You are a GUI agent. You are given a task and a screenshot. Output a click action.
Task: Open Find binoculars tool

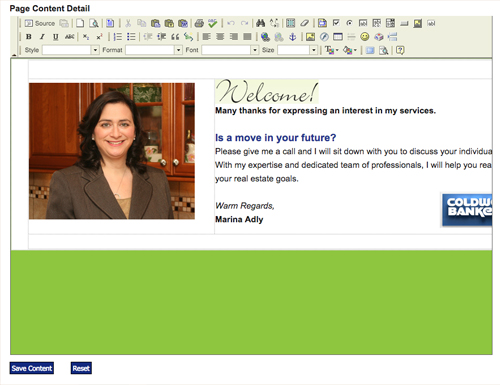[x=260, y=23]
